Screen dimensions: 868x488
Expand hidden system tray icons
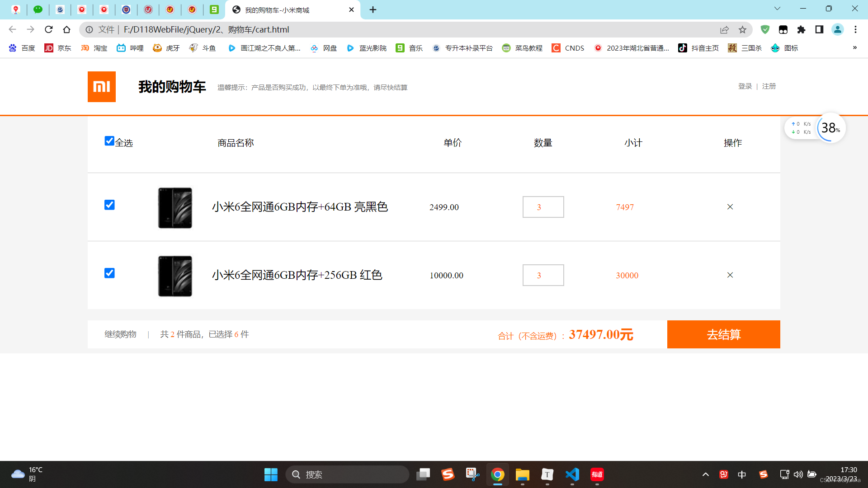point(705,474)
